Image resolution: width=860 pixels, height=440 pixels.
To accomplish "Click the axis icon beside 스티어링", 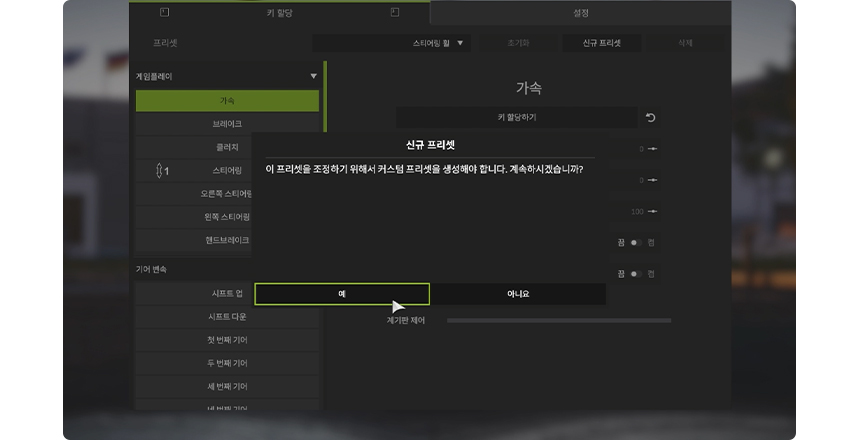I will click(x=160, y=171).
